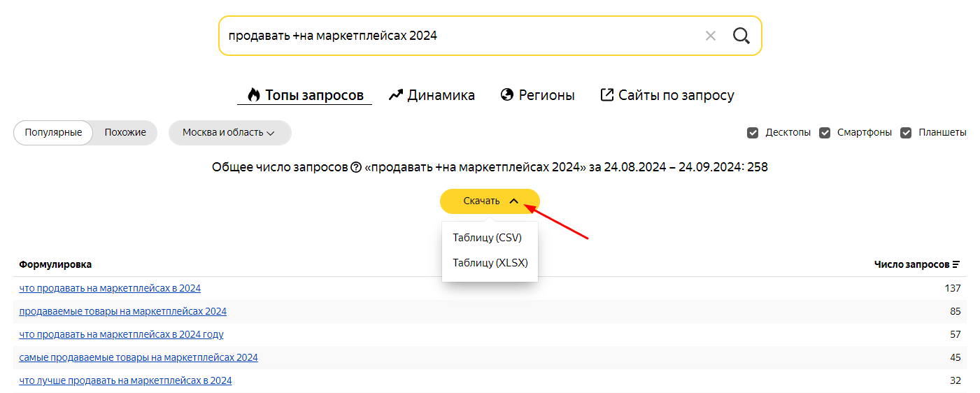Click the query count value 45
Viewport: 980px width, 393px height.
click(x=956, y=357)
